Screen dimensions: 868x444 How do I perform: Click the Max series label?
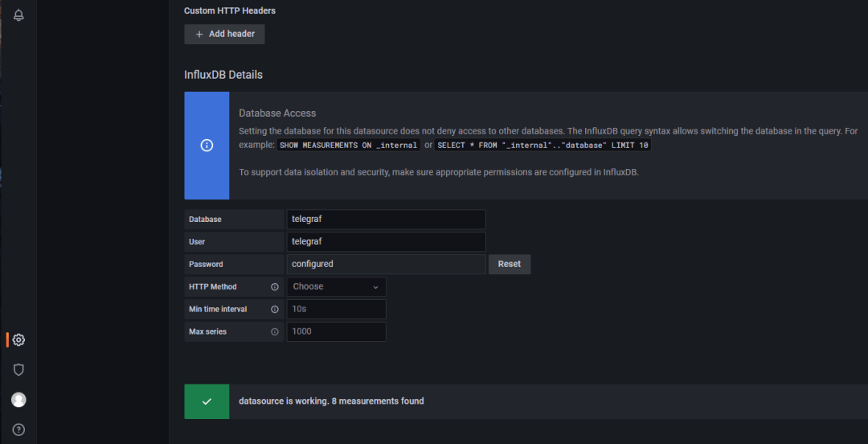pyautogui.click(x=207, y=331)
